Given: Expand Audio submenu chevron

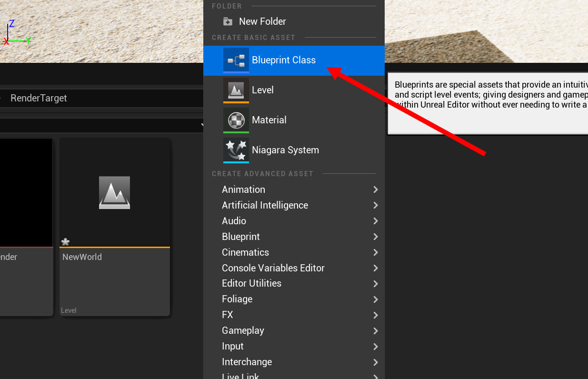Looking at the screenshot, I should pos(376,221).
